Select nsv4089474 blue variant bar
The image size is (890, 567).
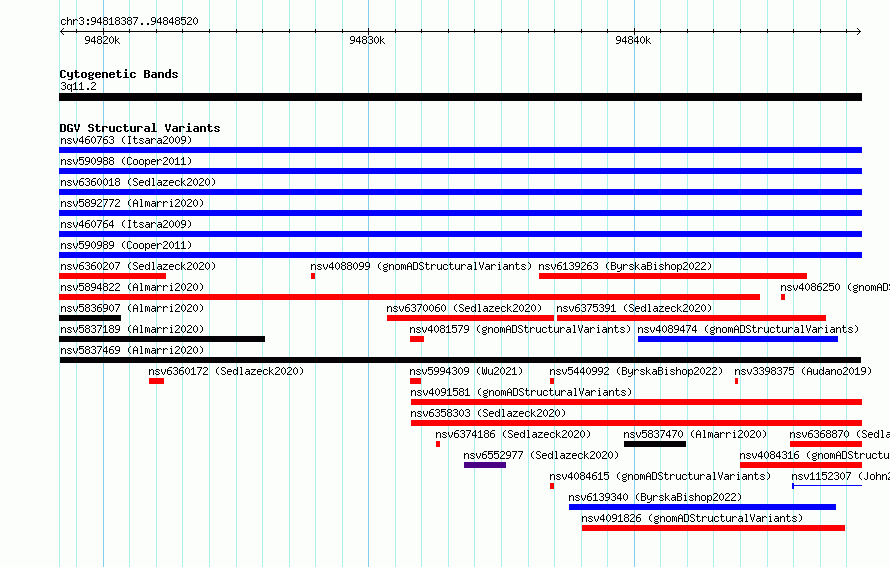[738, 339]
